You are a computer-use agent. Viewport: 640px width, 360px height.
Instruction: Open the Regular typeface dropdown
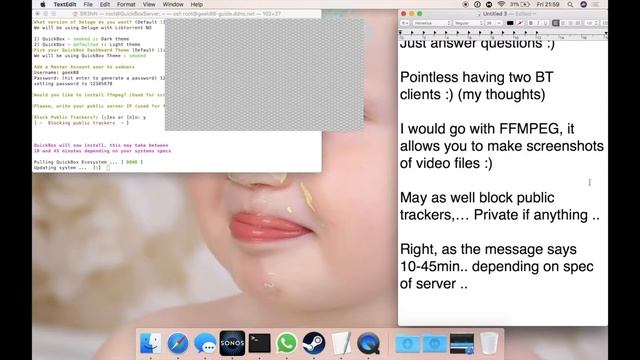click(x=468, y=23)
